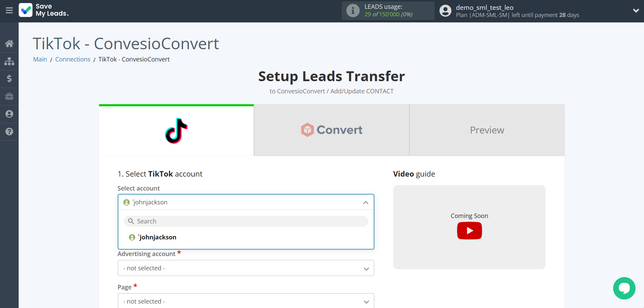The image size is (644, 308).
Task: Go to Home in sidebar
Action: pyautogui.click(x=9, y=43)
